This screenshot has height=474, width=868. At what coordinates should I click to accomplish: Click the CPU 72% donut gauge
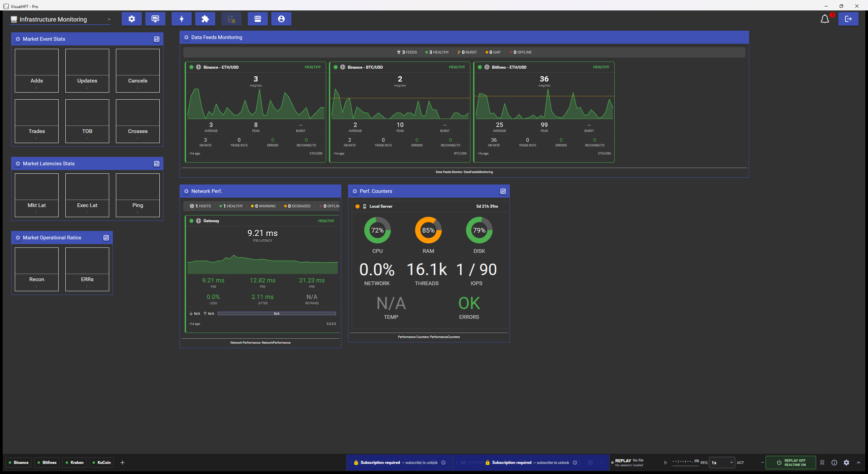tap(377, 230)
